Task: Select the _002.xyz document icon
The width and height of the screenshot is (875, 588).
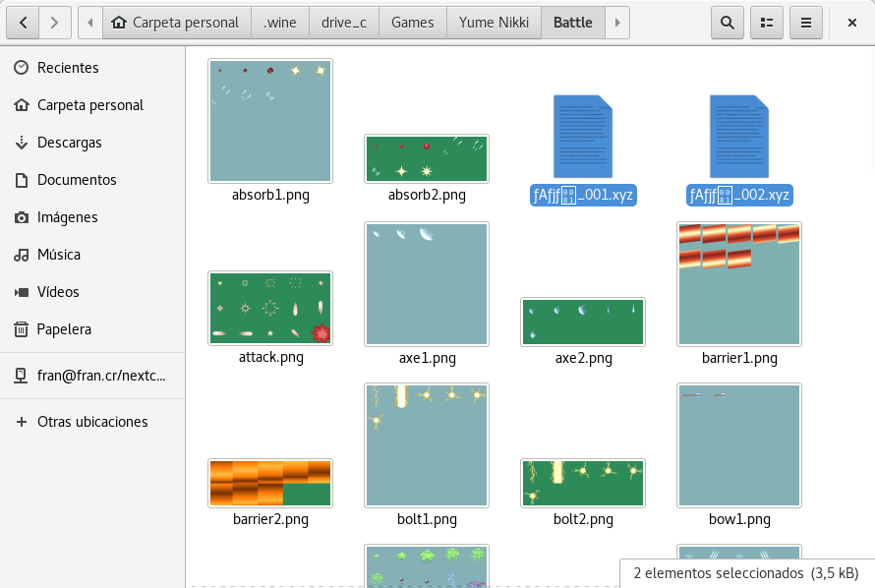Action: (739, 137)
